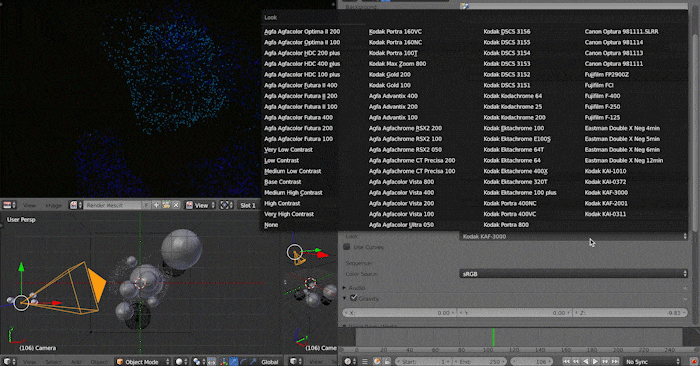Enable the Use Curves checkbox
Image resolution: width=700 pixels, height=366 pixels.
347,247
